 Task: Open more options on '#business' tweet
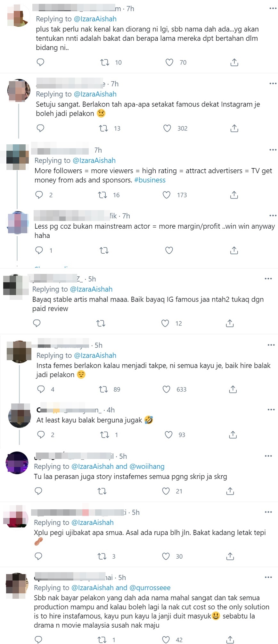pyautogui.click(x=273, y=150)
